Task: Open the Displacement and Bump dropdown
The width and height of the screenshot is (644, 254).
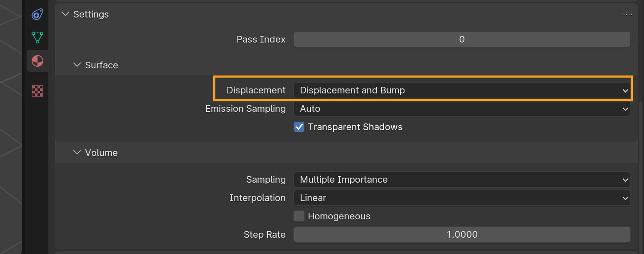Action: click(462, 91)
